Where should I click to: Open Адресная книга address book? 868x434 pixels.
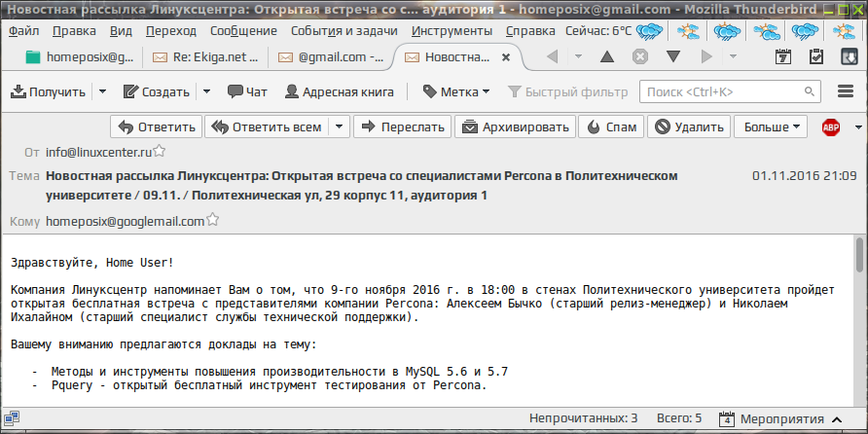[x=340, y=91]
